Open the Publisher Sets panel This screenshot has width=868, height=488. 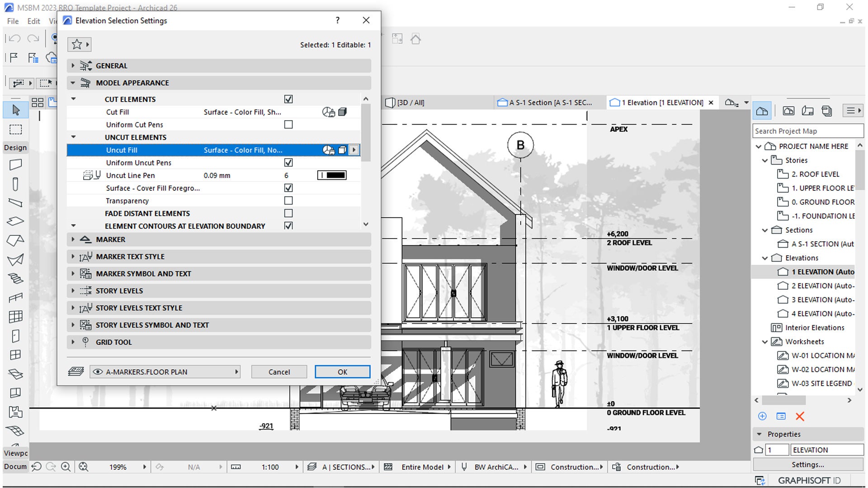pyautogui.click(x=827, y=110)
